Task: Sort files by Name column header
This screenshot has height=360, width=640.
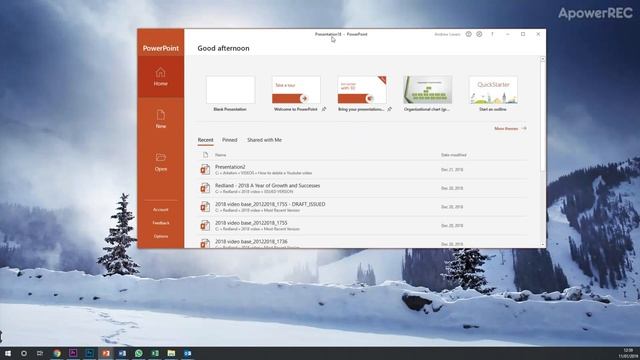Action: [220, 155]
